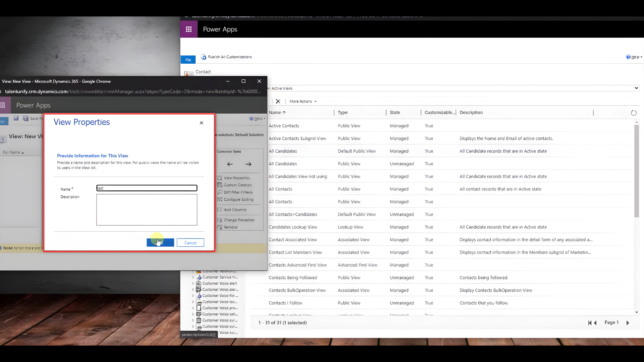The height and width of the screenshot is (362, 644).
Task: Click right arrow in Common Tasks
Action: (249, 164)
